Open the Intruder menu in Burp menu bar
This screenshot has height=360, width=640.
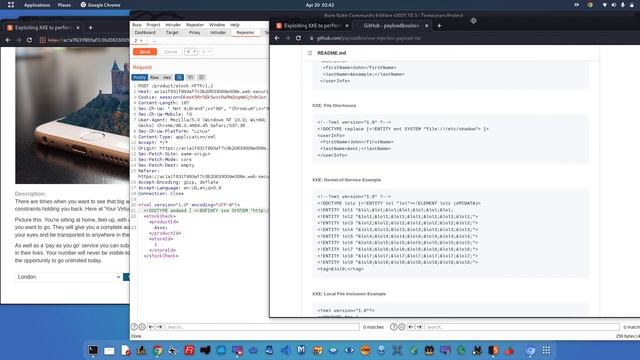[173, 25]
